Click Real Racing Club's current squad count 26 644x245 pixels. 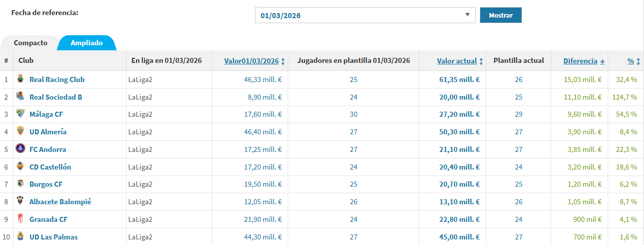(x=519, y=79)
